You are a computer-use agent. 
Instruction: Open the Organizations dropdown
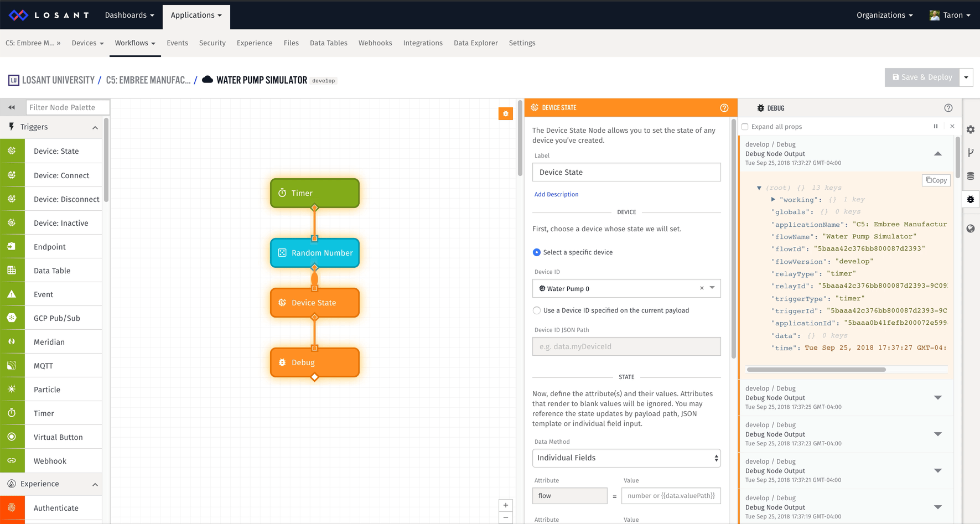click(884, 15)
